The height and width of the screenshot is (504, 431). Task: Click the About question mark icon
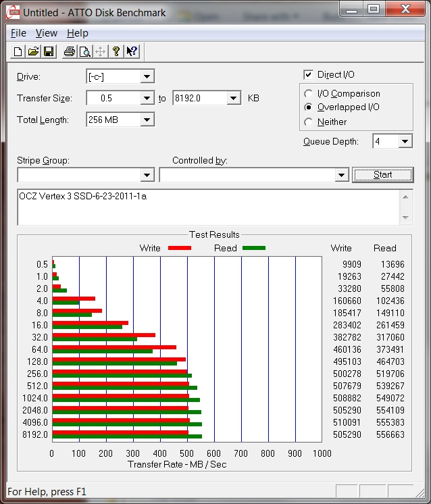point(116,51)
